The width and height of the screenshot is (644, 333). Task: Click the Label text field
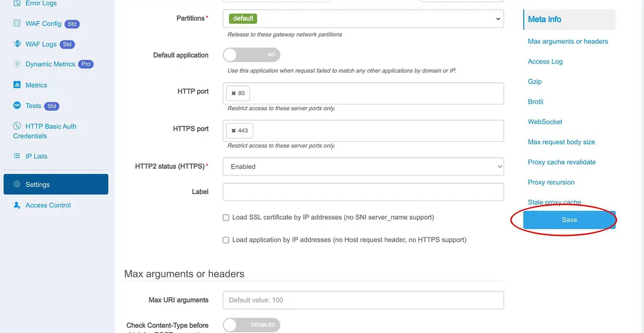click(363, 192)
